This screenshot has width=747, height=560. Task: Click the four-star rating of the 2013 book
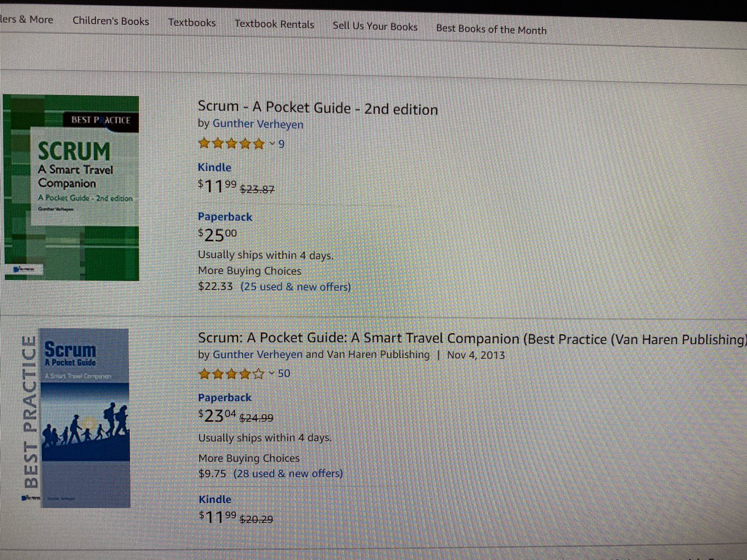tap(232, 374)
